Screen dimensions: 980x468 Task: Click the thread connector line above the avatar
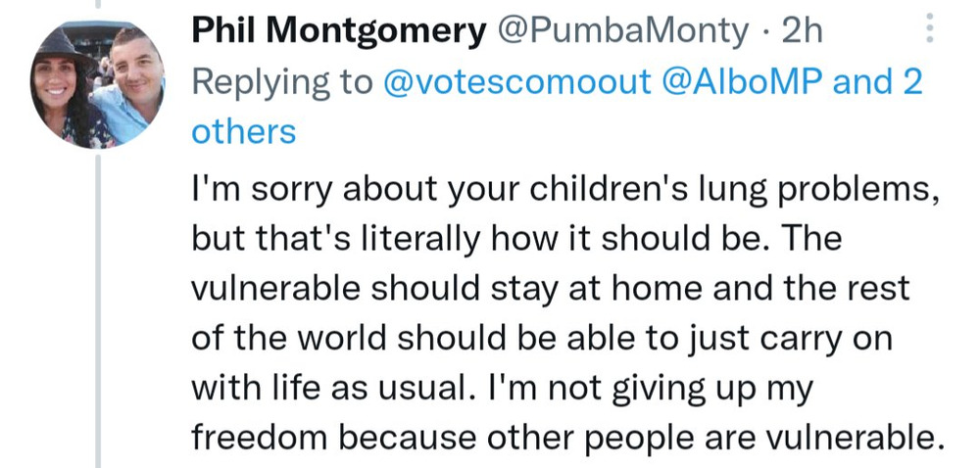pos(97,4)
